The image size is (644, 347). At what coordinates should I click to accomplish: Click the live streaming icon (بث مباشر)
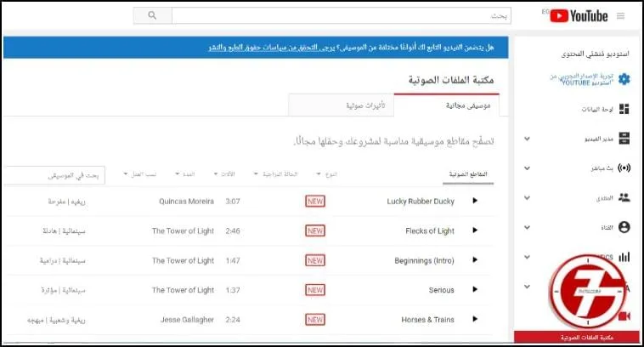624,168
